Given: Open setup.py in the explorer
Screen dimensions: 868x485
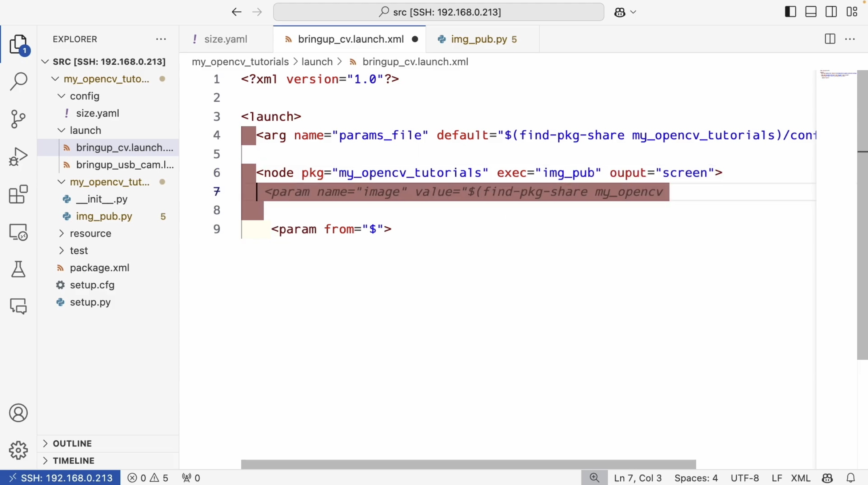Looking at the screenshot, I should (90, 302).
